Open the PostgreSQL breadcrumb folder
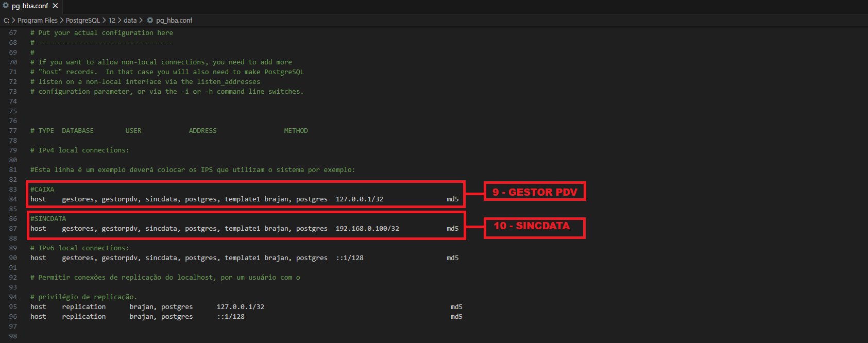The image size is (868, 343). (x=82, y=20)
